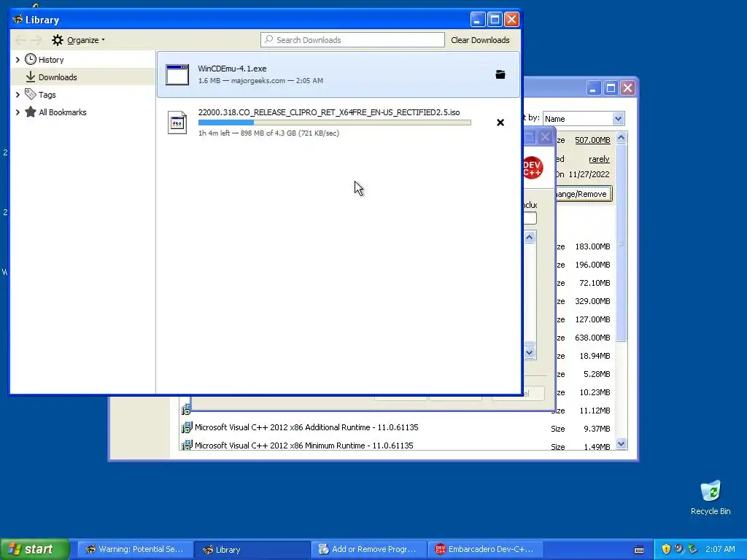This screenshot has width=747, height=560.
Task: Click the 'rarely' usage link
Action: [x=599, y=159]
